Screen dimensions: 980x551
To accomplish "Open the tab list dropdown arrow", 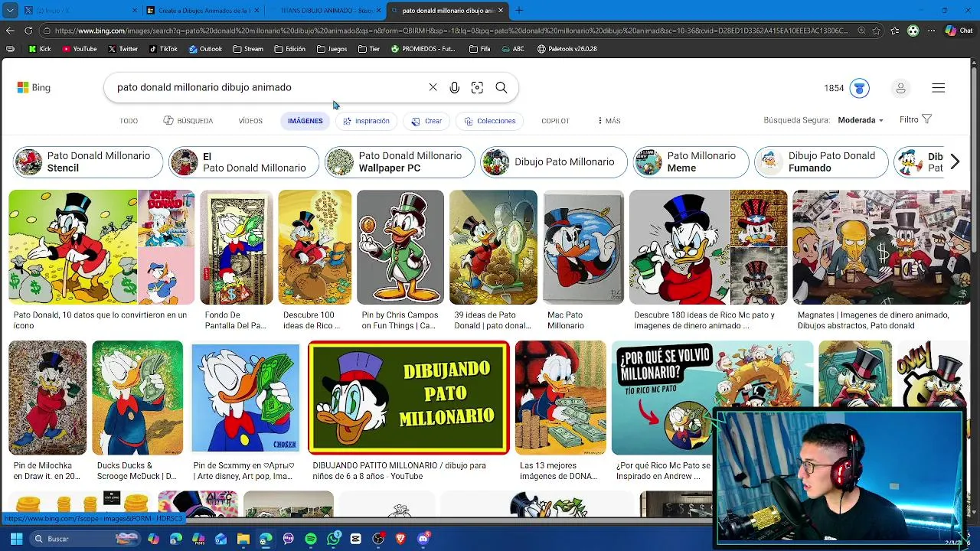I will pyautogui.click(x=10, y=11).
